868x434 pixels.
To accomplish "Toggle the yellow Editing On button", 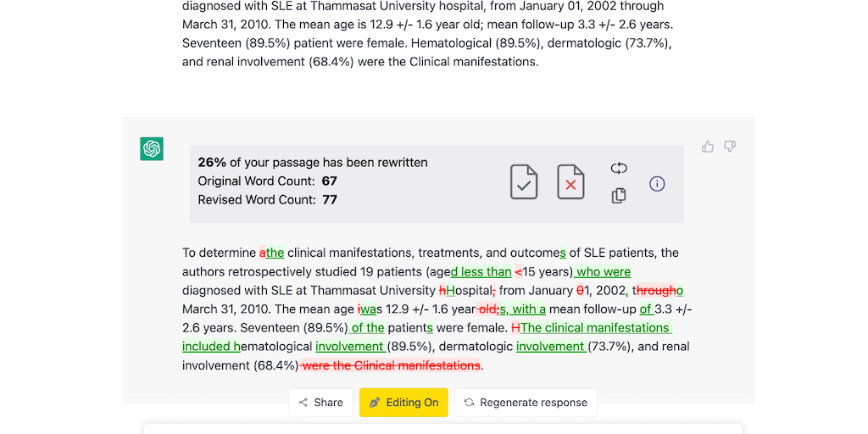I will (403, 403).
